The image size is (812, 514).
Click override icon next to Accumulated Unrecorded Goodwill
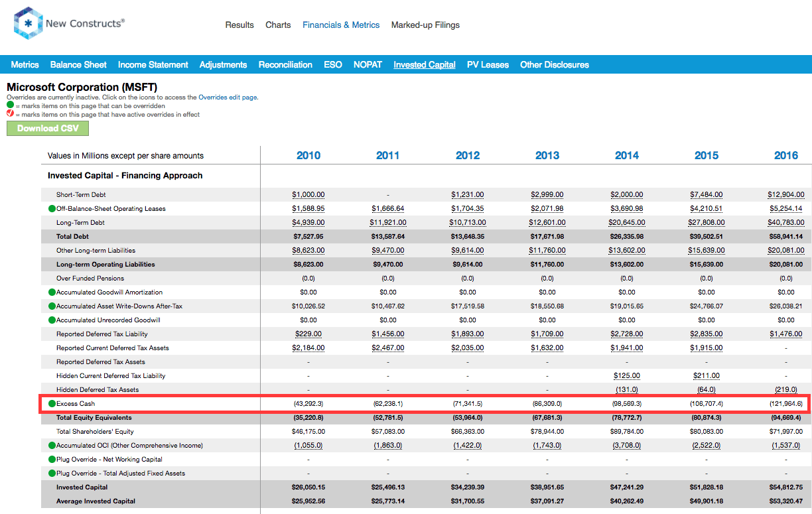click(52, 320)
